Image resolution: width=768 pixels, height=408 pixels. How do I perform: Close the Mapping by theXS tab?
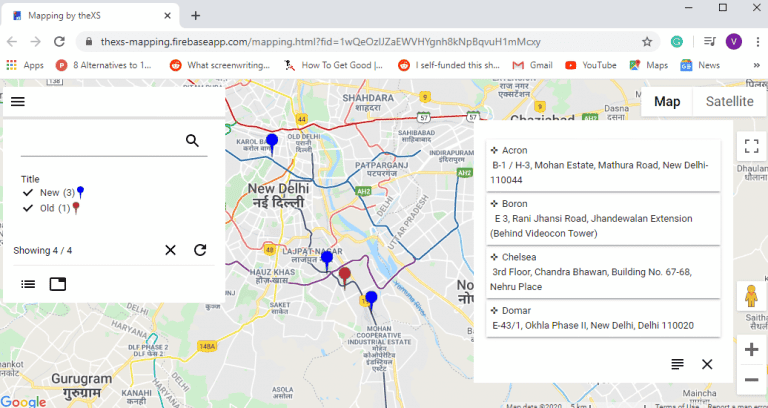pyautogui.click(x=167, y=16)
